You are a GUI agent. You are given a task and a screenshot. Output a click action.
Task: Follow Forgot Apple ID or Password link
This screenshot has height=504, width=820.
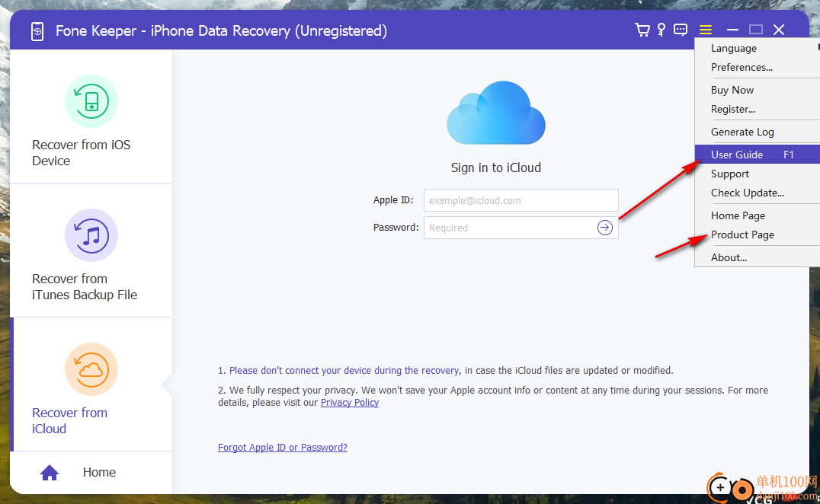[x=283, y=448]
